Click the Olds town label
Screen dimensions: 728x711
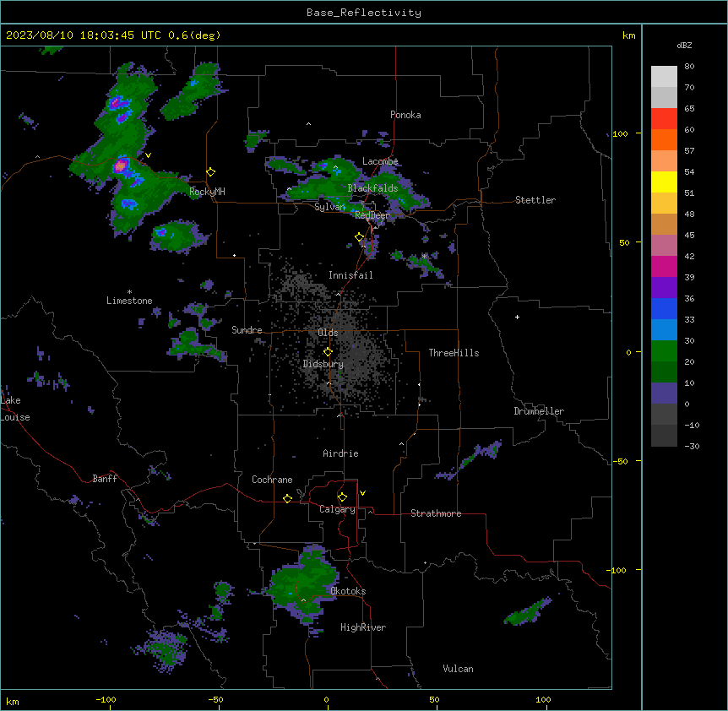pos(328,333)
